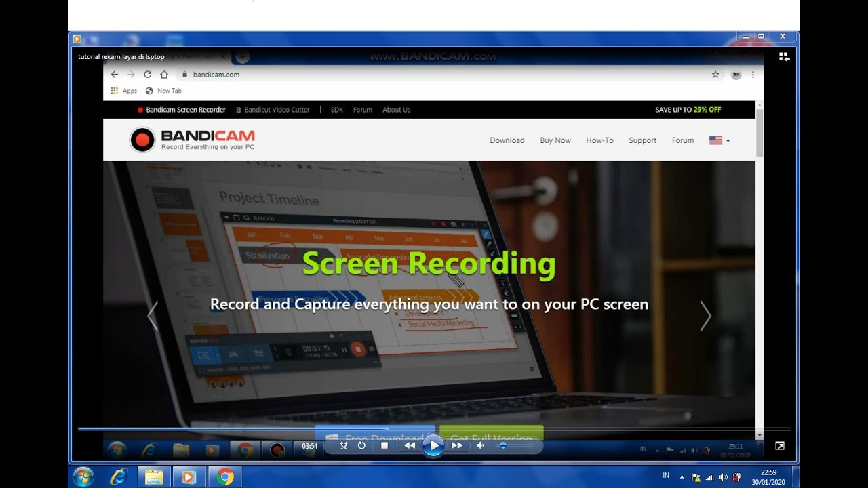
Task: Click the browser home icon in the video
Action: (x=164, y=75)
